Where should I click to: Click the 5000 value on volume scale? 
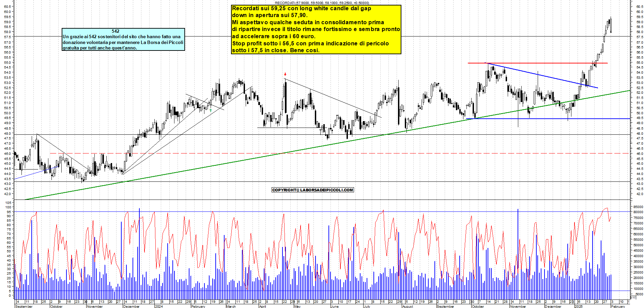coord(639,294)
